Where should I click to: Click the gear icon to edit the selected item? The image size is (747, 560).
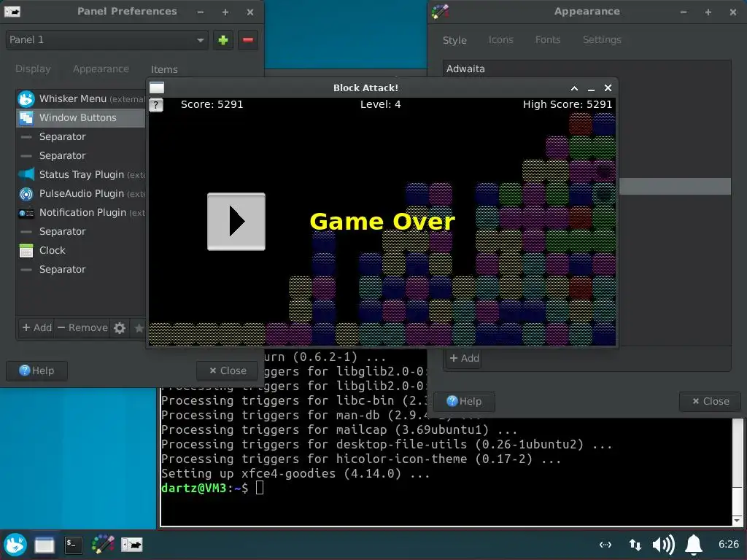120,327
